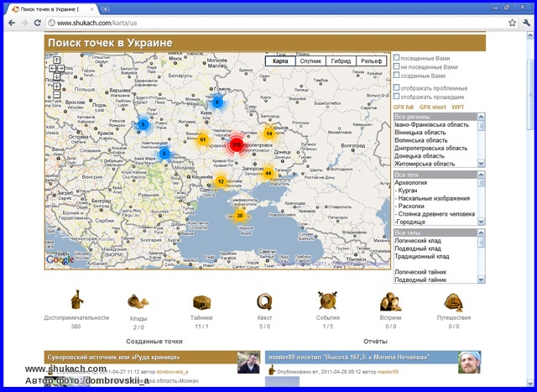Select 'Курган' tag in tag list

pos(435,191)
